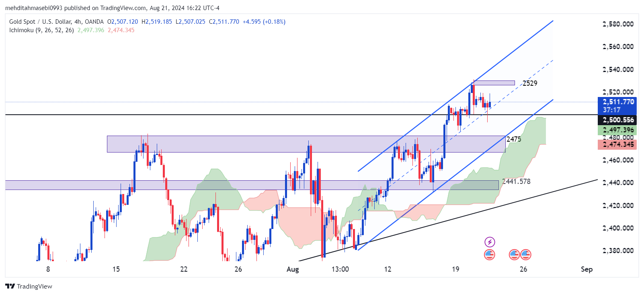Click the 2441.578 support label
The width and height of the screenshot is (644, 295).
(516, 182)
